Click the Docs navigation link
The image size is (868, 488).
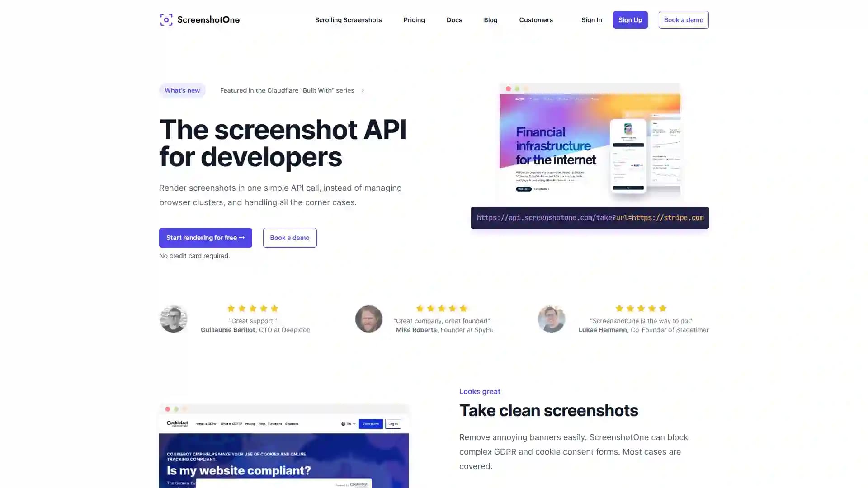tap(454, 20)
